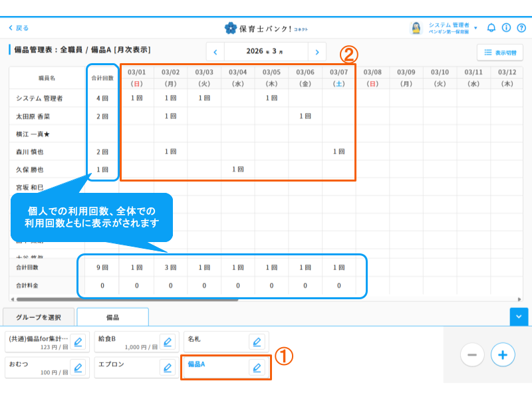Viewport: 532px width, 399px height.
Task: Expand the blue chevron panel above the item list
Action: 518,317
